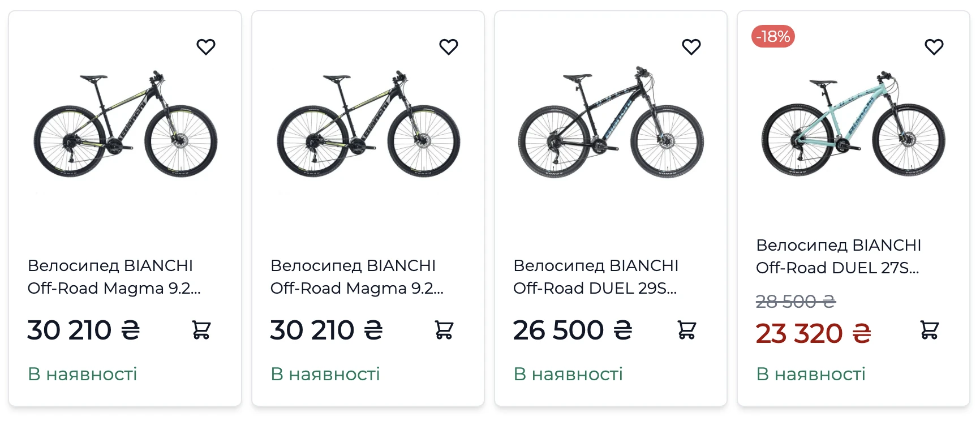This screenshot has height=421, width=980.
Task: Add first 30 210 ₴ bike to cart
Action: pos(201,329)
